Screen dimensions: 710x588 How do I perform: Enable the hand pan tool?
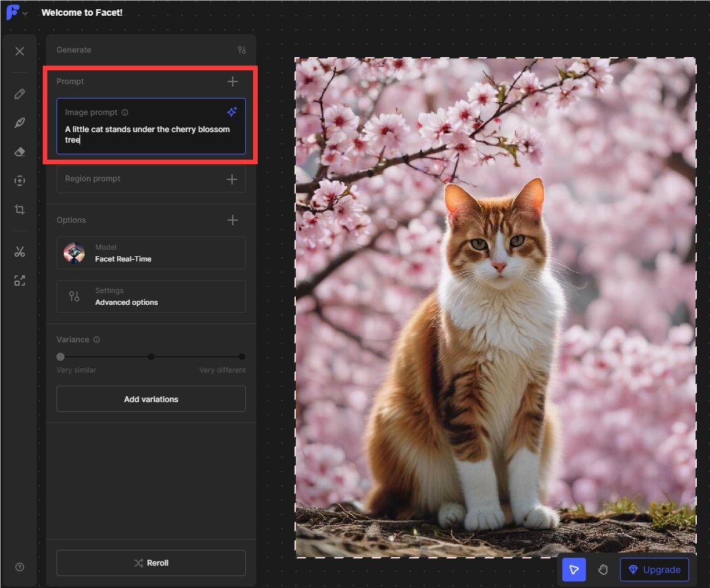tap(603, 570)
